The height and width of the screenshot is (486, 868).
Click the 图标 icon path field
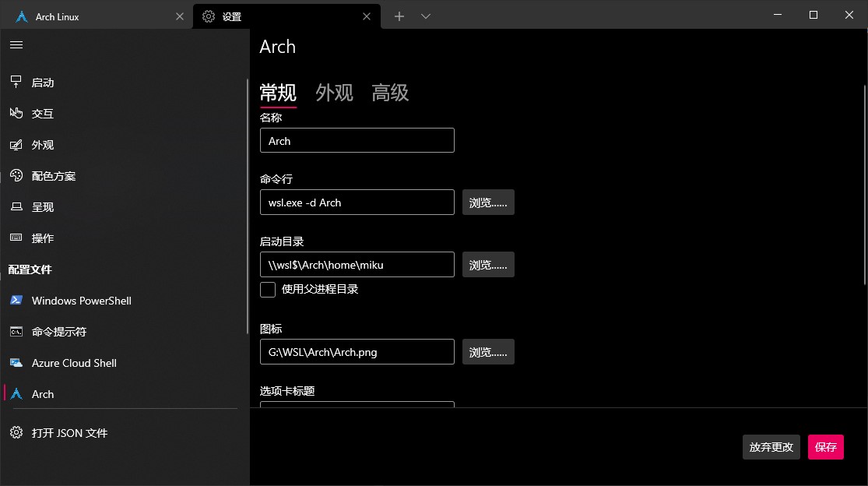coord(357,352)
